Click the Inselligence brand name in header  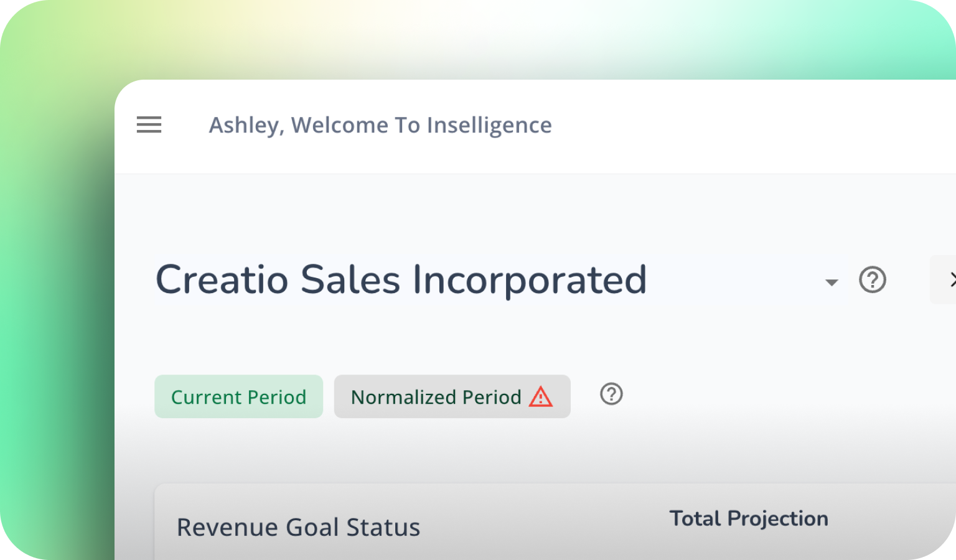click(489, 126)
